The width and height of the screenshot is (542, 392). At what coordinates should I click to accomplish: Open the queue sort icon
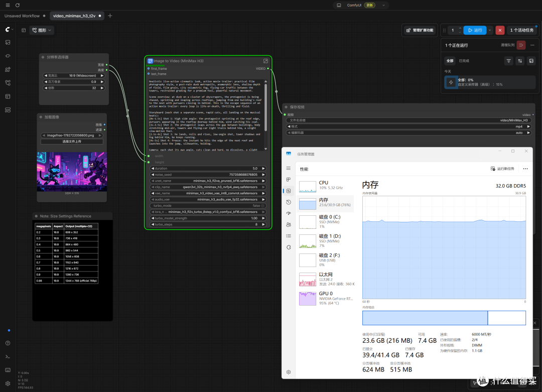520,61
